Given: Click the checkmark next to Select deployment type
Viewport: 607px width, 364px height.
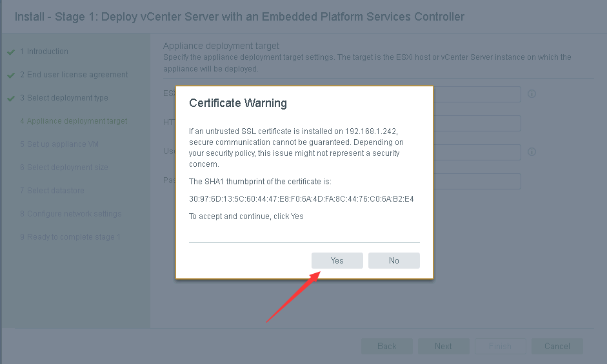Looking at the screenshot, I should point(11,99).
